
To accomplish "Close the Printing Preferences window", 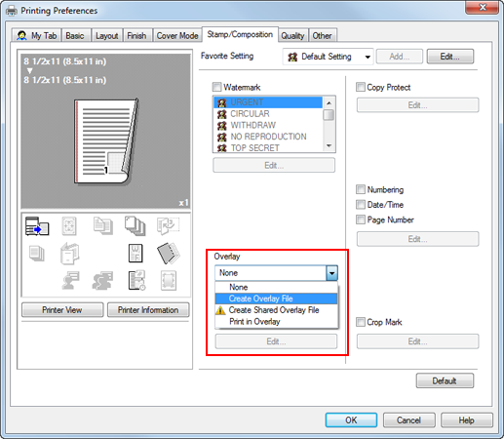I will [483, 8].
